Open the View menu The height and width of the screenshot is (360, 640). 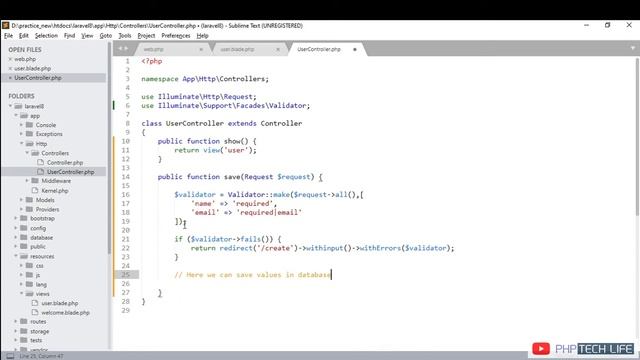pos(87,36)
